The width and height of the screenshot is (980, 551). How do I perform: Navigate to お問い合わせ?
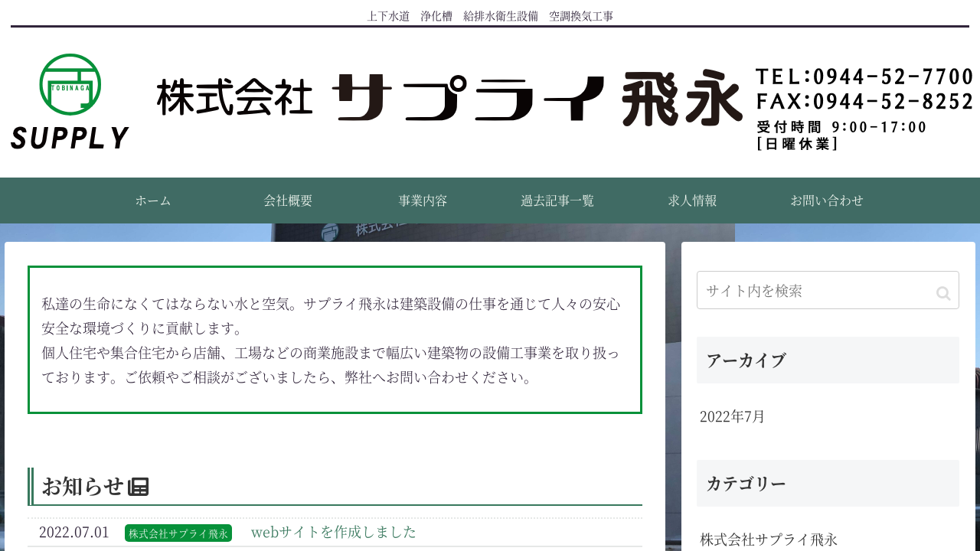[x=827, y=201]
